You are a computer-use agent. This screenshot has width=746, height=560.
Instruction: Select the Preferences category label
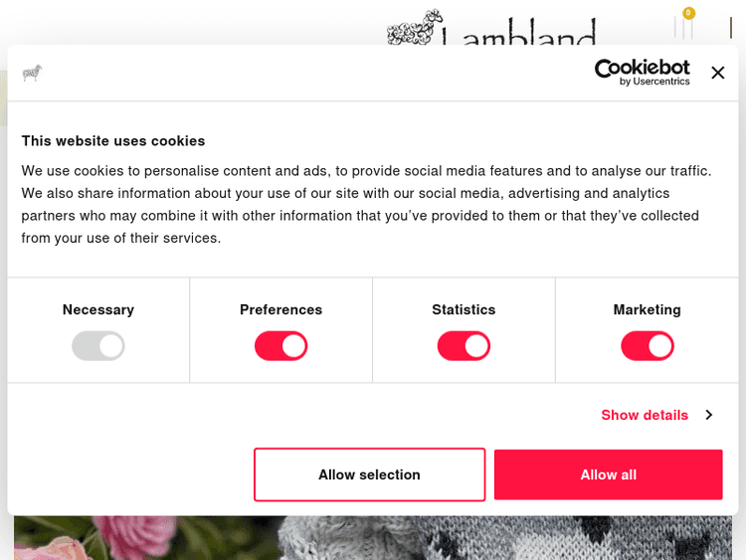280,309
